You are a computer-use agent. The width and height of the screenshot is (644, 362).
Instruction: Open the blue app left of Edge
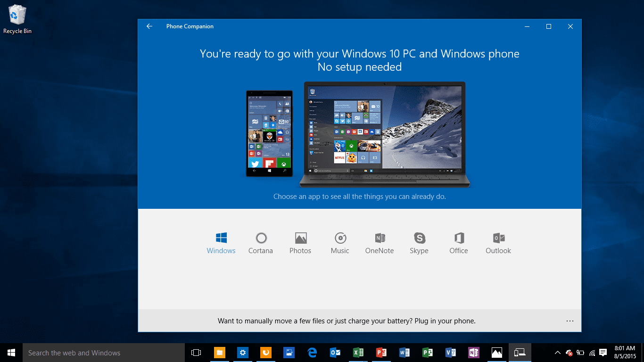click(289, 353)
